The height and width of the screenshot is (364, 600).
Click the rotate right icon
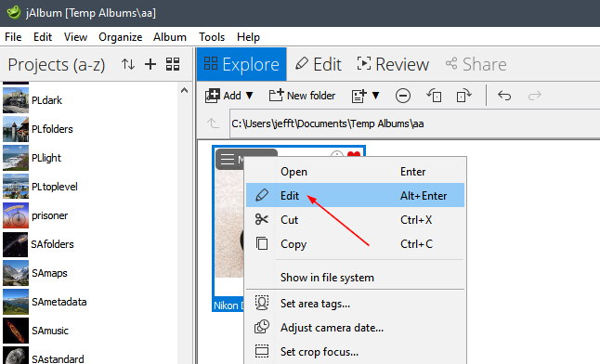(x=463, y=96)
